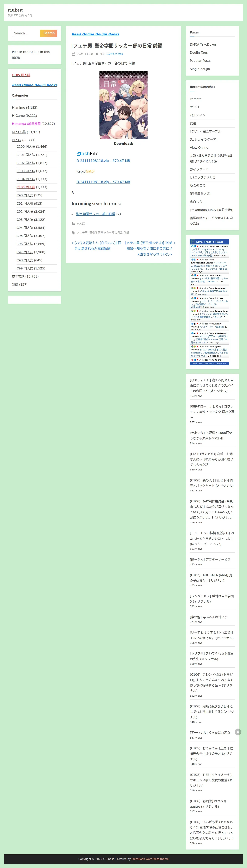
Task: Click inside the Search input field
Action: pos(26,33)
